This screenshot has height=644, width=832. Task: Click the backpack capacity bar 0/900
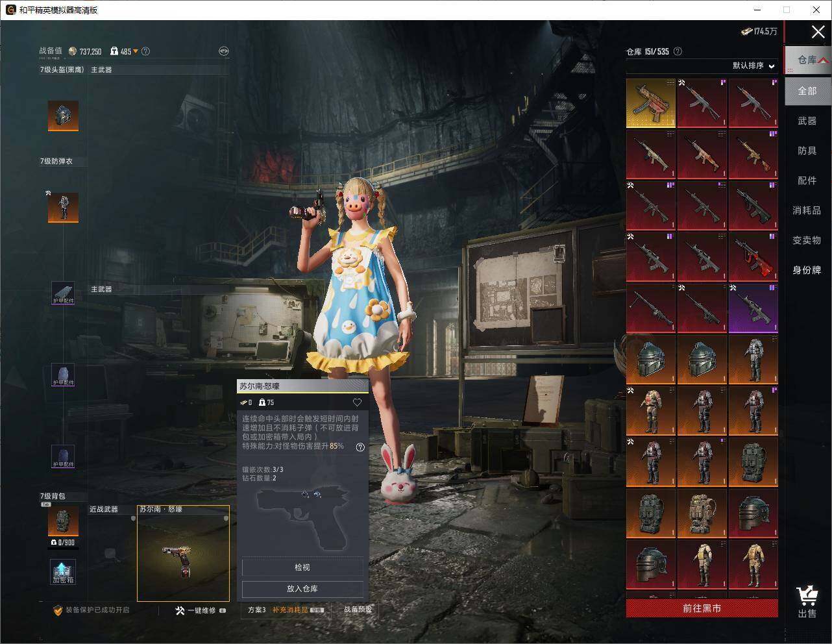click(63, 543)
